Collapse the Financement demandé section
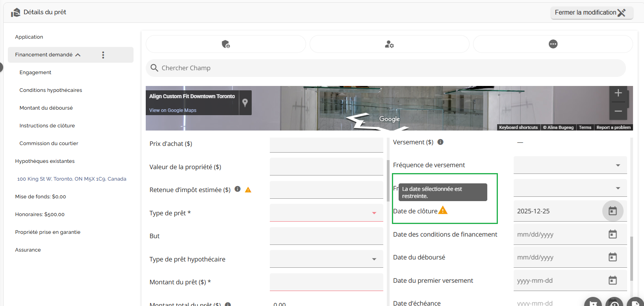This screenshot has width=644, height=306. pos(78,55)
